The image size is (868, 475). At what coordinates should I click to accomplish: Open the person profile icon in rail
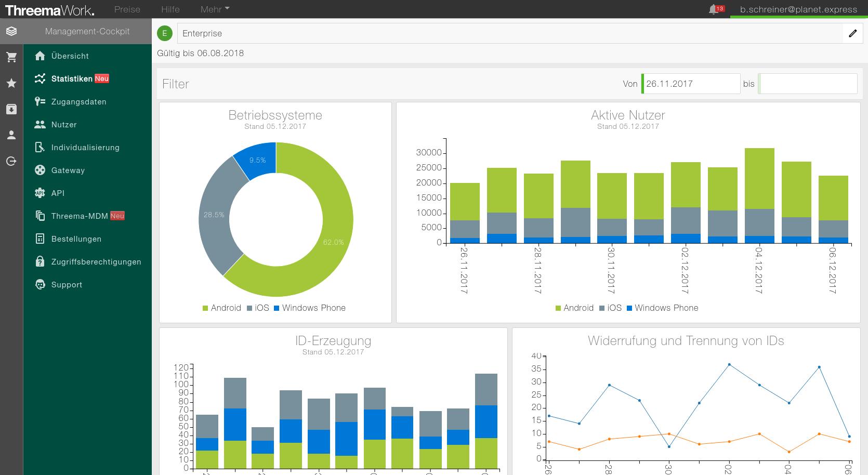tap(11, 135)
